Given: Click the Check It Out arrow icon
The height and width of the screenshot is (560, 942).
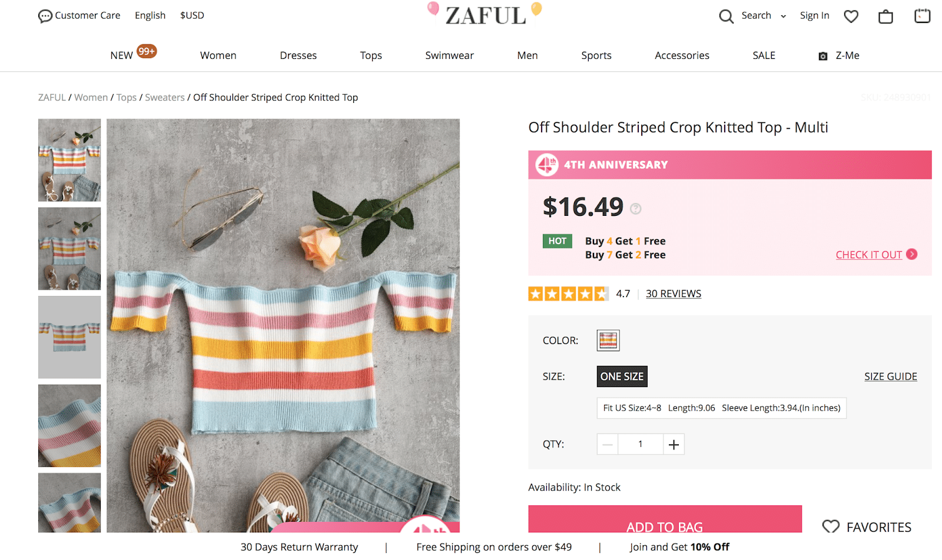Looking at the screenshot, I should click(912, 254).
